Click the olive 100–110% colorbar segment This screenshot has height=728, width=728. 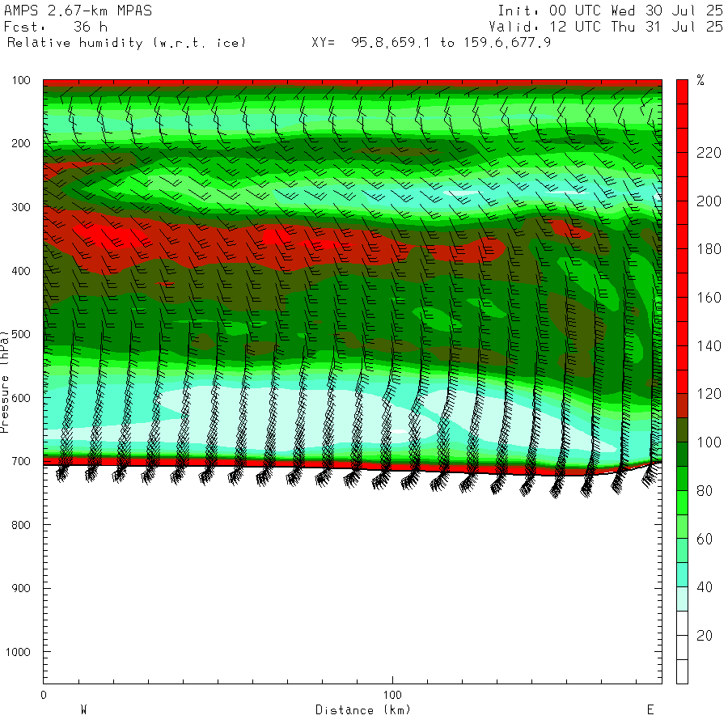[682, 430]
